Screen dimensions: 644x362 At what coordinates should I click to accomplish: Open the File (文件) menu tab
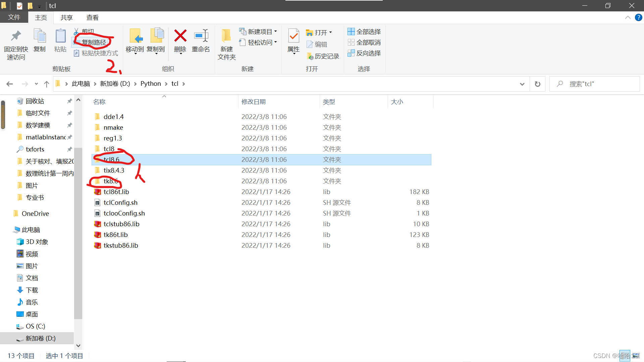[14, 17]
